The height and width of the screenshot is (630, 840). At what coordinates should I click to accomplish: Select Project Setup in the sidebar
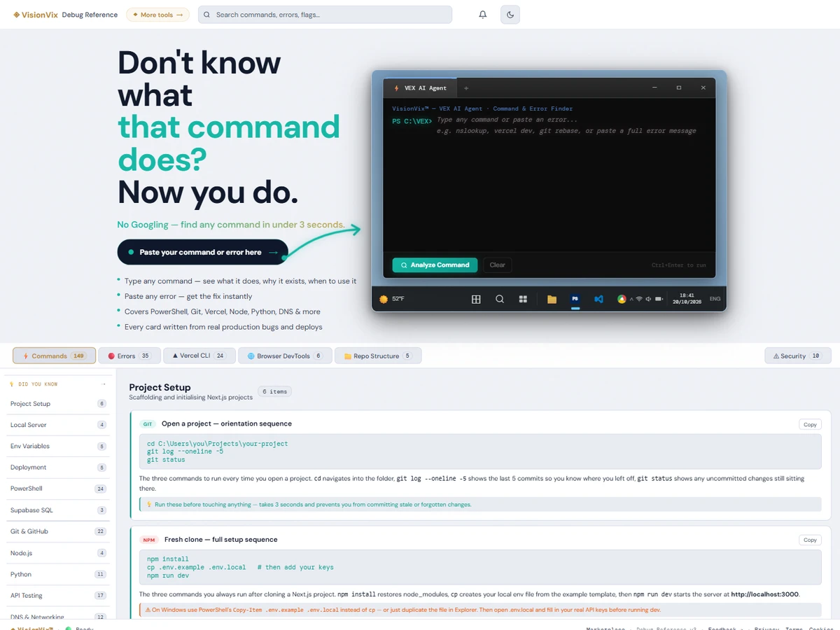click(x=57, y=404)
